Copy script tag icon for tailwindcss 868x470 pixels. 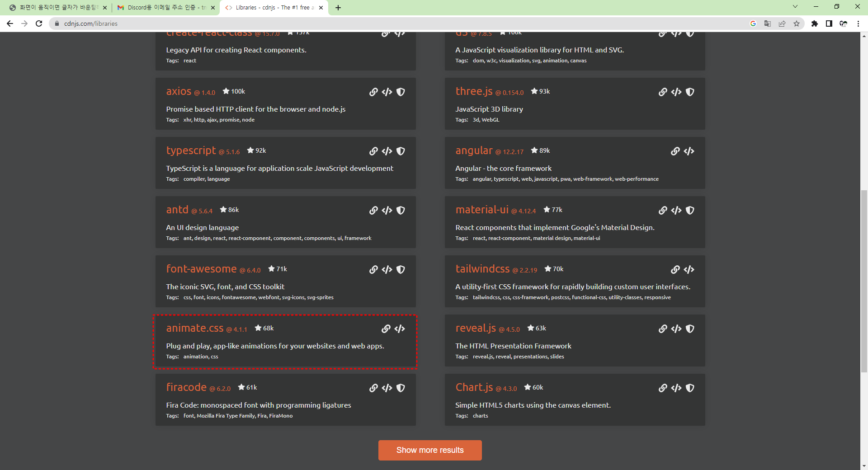coord(689,270)
